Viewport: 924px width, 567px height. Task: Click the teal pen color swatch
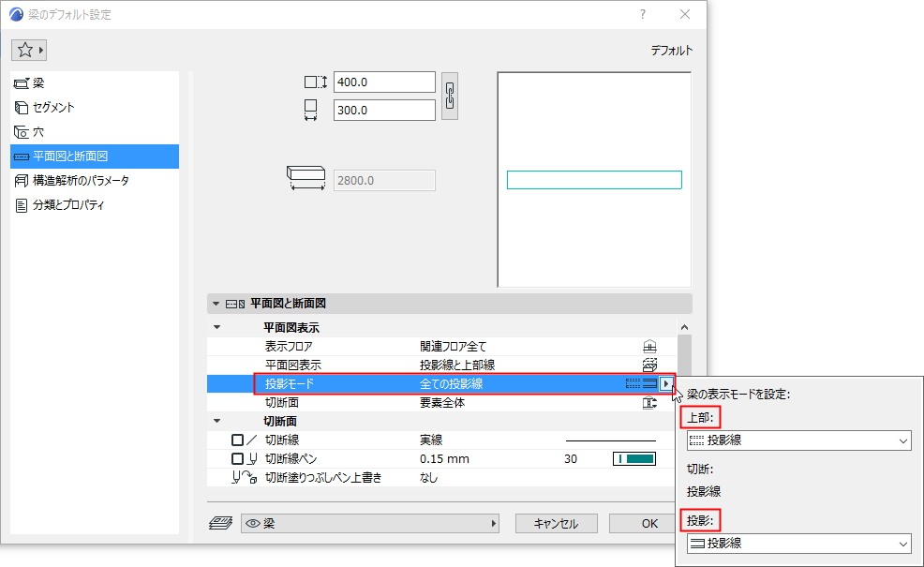point(633,459)
